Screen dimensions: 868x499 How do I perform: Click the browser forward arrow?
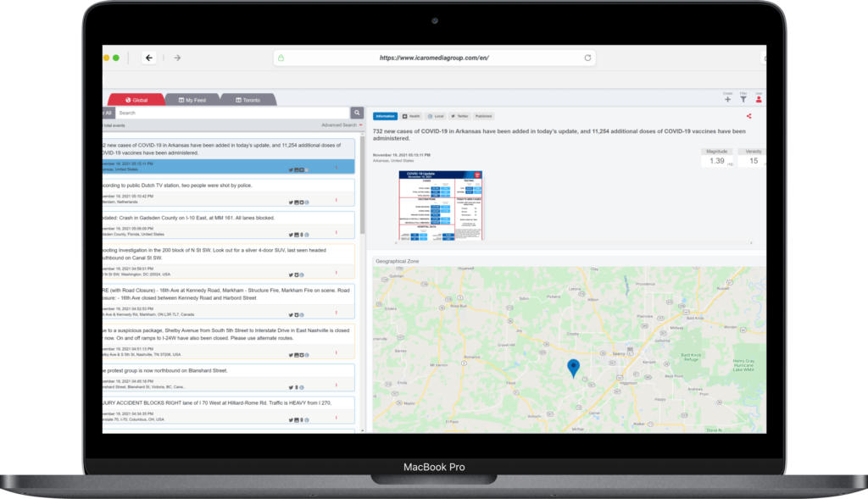tap(177, 58)
